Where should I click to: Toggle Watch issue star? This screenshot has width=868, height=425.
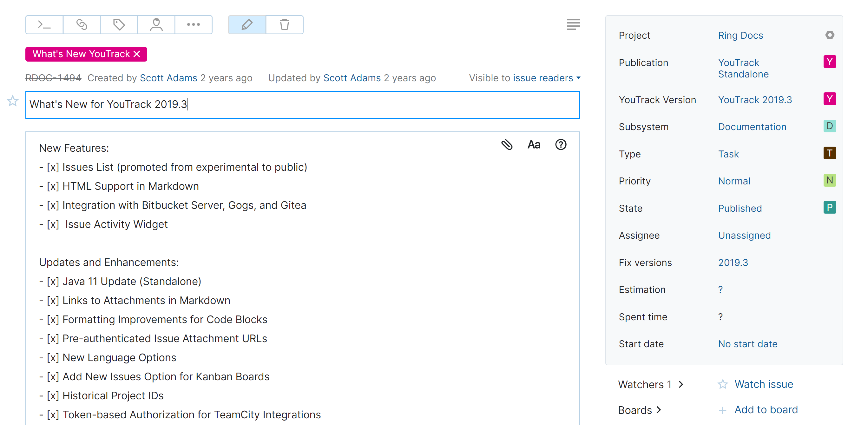click(722, 384)
